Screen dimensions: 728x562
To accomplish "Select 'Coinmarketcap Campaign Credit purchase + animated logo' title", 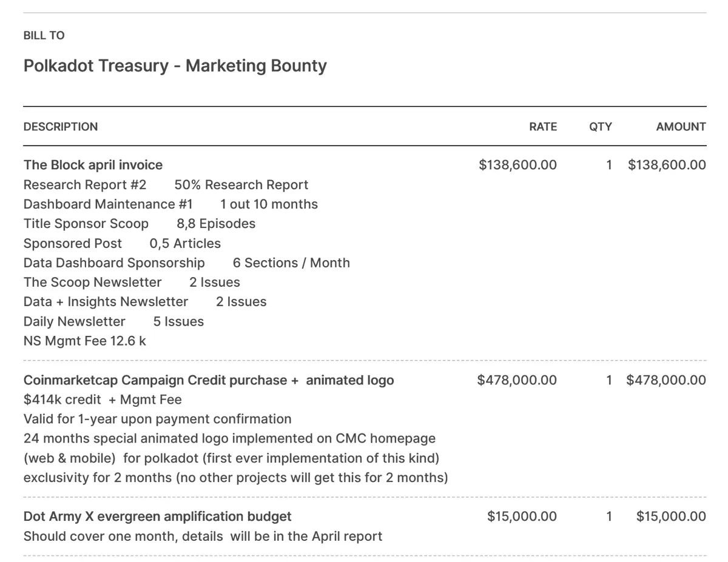I will click(209, 380).
